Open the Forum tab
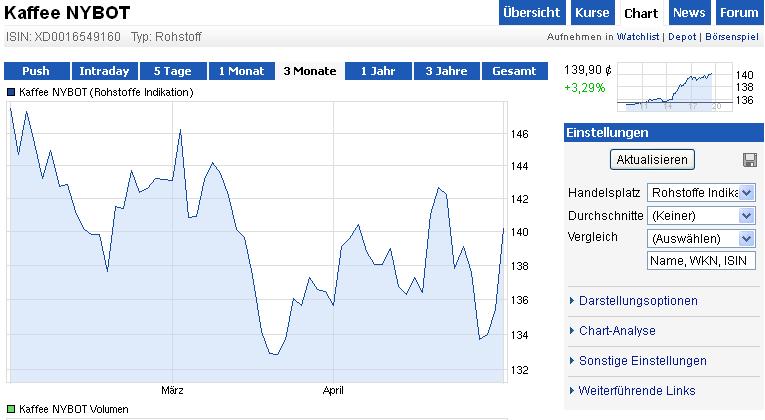765x420 pixels. coord(739,13)
